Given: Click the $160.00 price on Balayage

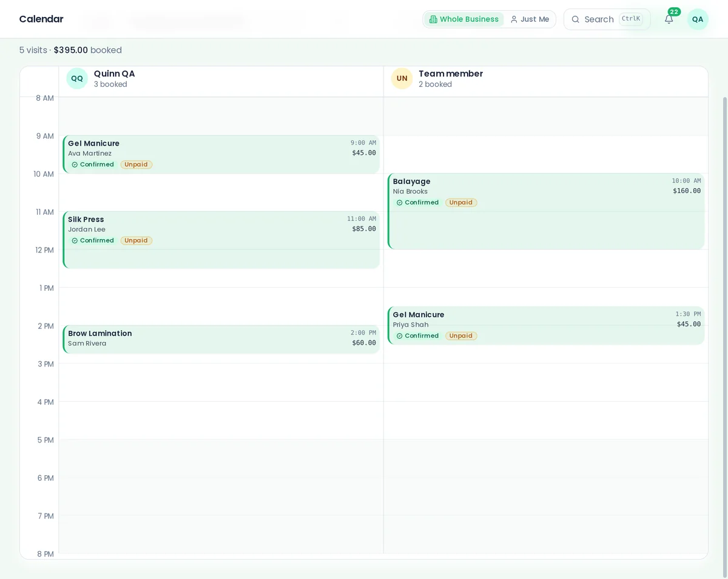Looking at the screenshot, I should 687,191.
